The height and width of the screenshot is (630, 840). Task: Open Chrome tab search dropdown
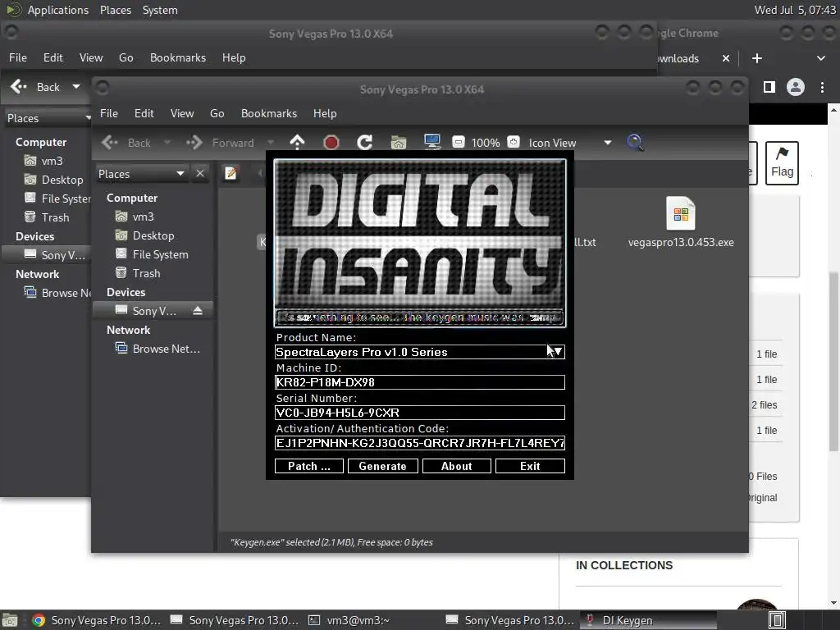coord(820,58)
